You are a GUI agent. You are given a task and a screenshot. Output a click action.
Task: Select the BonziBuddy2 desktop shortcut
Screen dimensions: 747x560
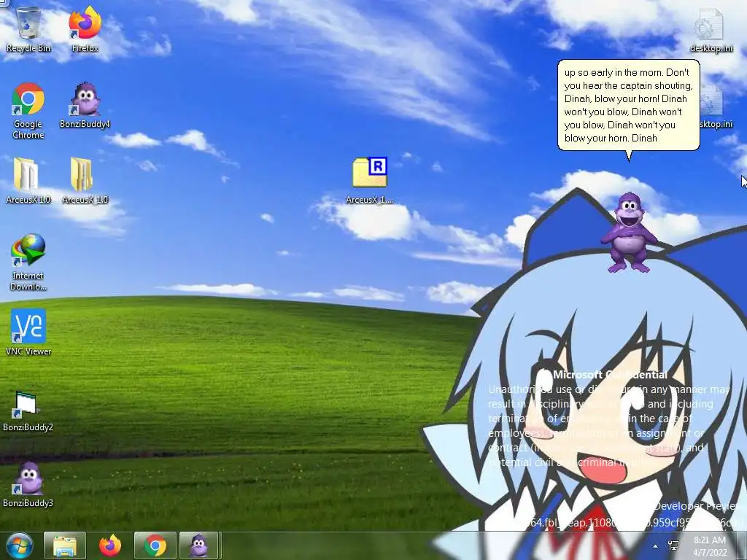click(28, 411)
